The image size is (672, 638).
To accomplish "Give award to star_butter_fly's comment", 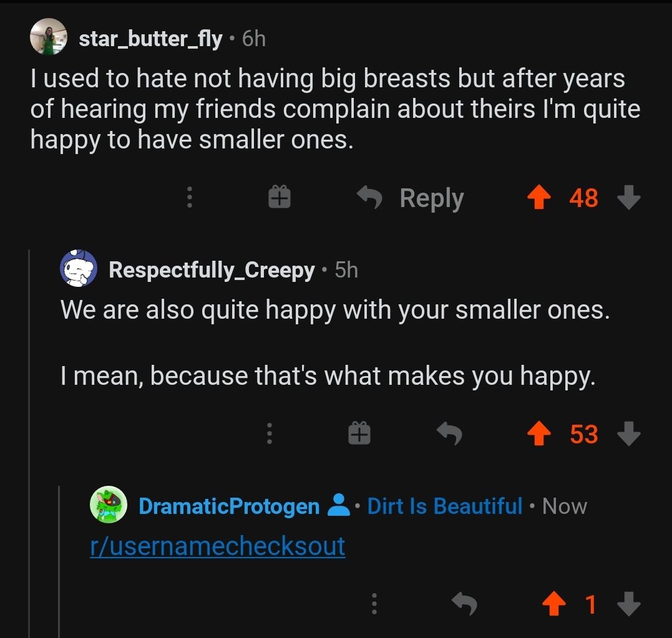I will (280, 198).
